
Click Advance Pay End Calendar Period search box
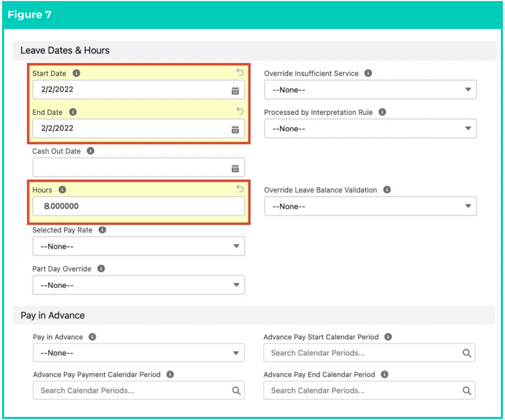tap(369, 391)
